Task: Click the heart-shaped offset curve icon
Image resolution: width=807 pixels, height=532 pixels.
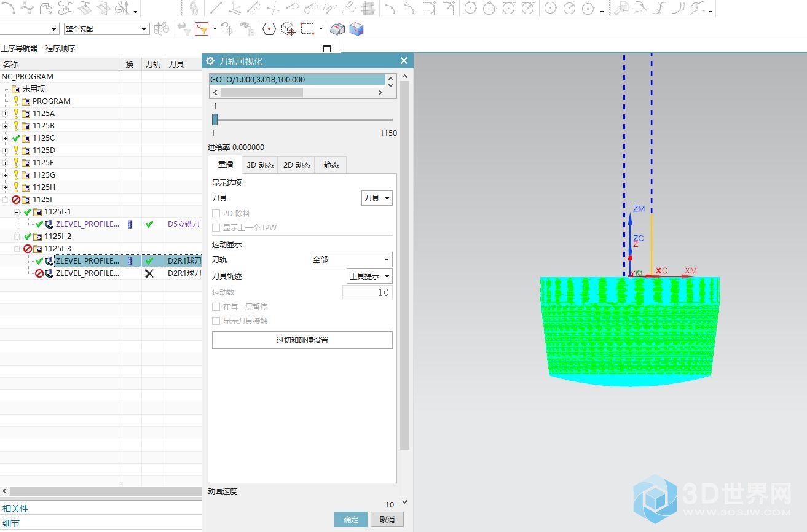Action: point(46,8)
